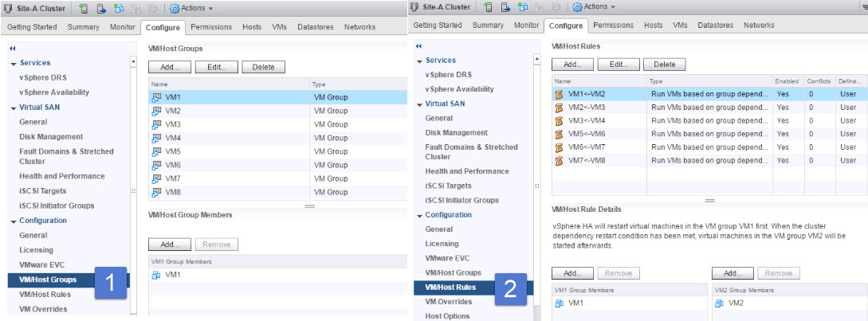Screen dimensions: 868x321
Task: Select VM Overrides in left window sidebar
Action: [43, 309]
